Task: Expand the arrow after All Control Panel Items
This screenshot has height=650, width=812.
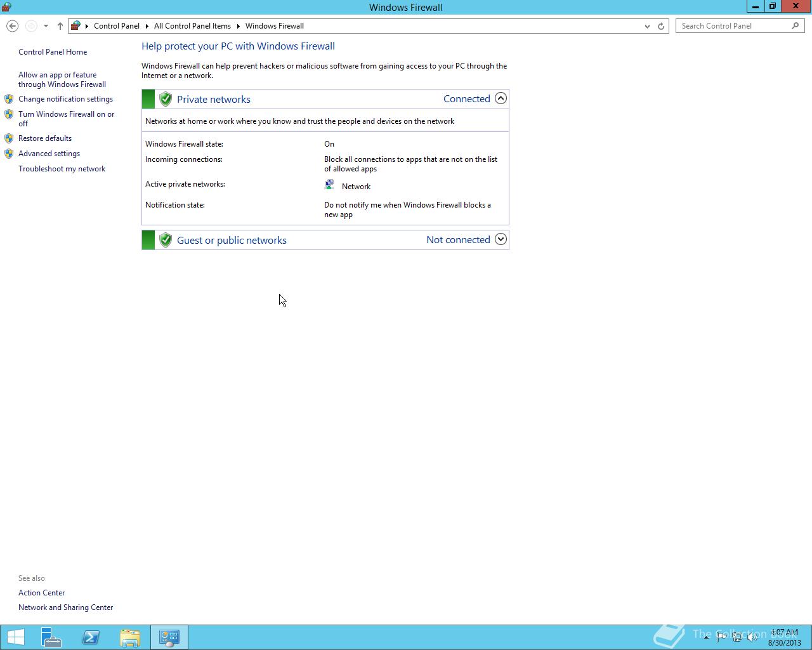Action: coord(239,26)
